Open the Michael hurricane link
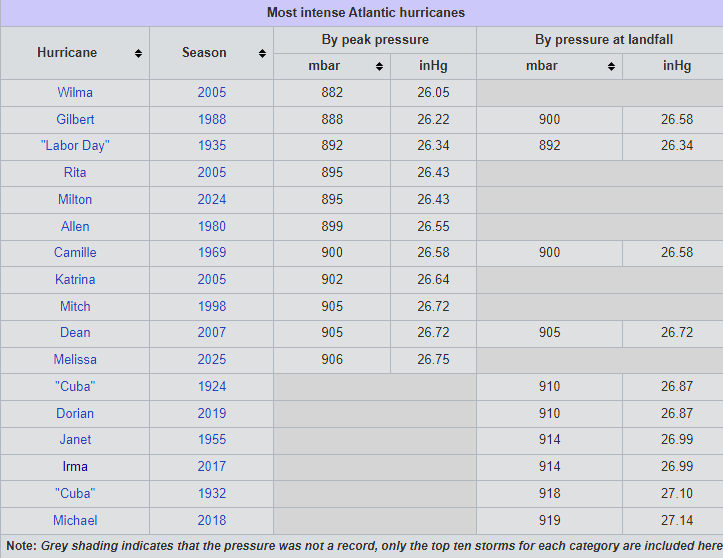 75,520
